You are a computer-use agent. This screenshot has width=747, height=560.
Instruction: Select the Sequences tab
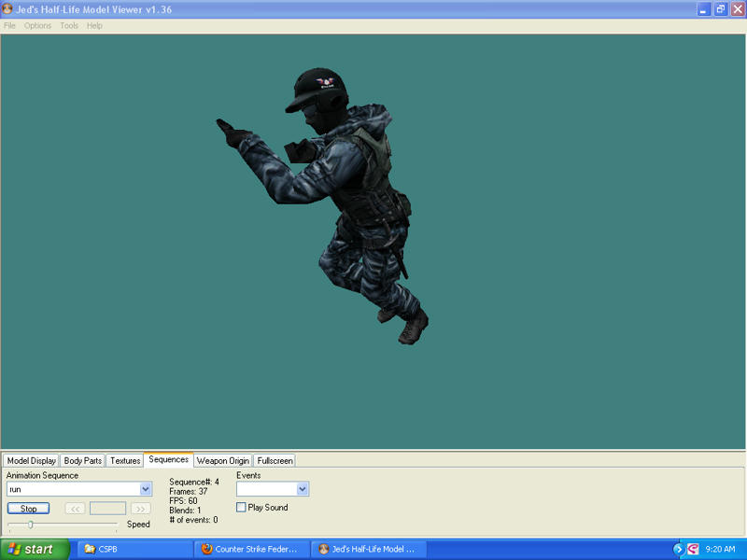169,459
